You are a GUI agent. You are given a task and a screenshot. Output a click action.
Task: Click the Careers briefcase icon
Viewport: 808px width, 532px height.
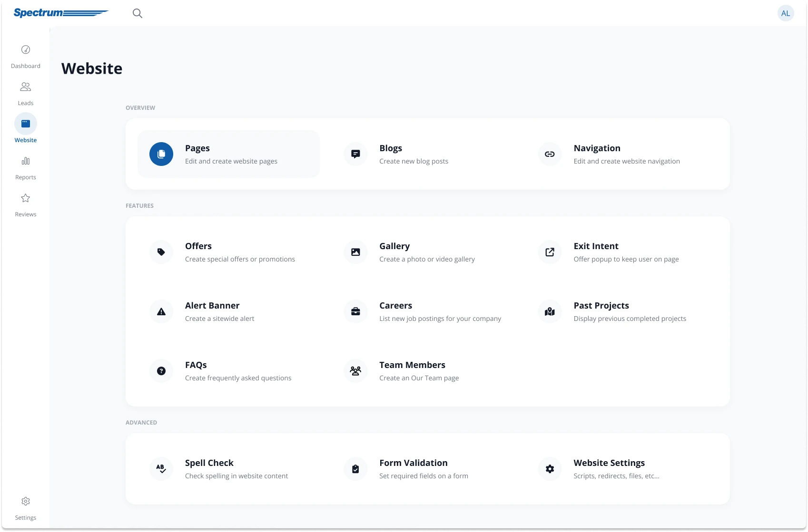point(355,311)
